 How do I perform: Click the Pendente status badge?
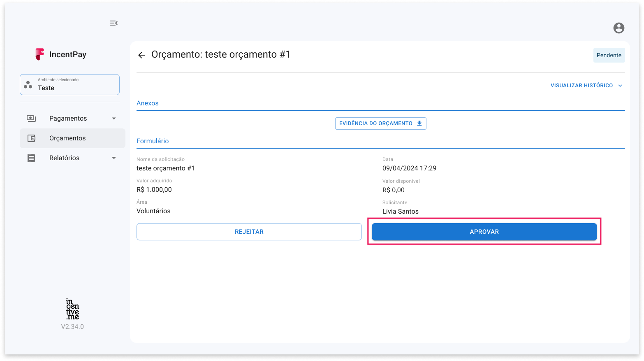tap(609, 55)
